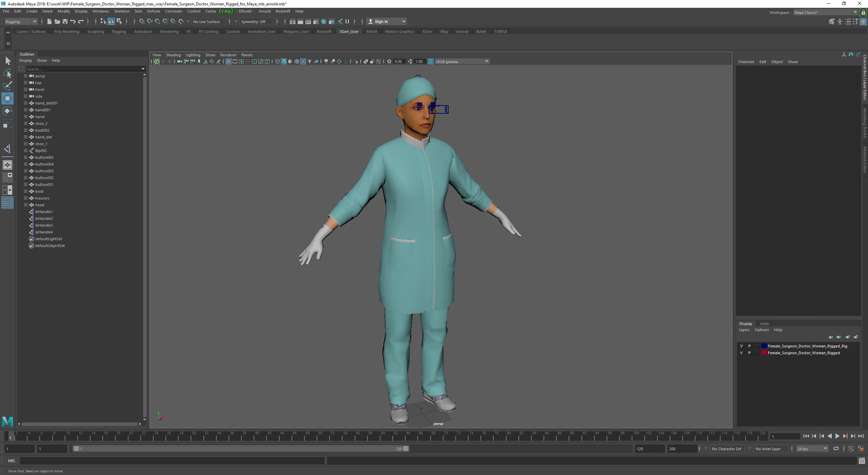Viewport: 868px width, 475px height.
Task: Toggle display type box on Rigged_Rig layer
Action: 757,346
